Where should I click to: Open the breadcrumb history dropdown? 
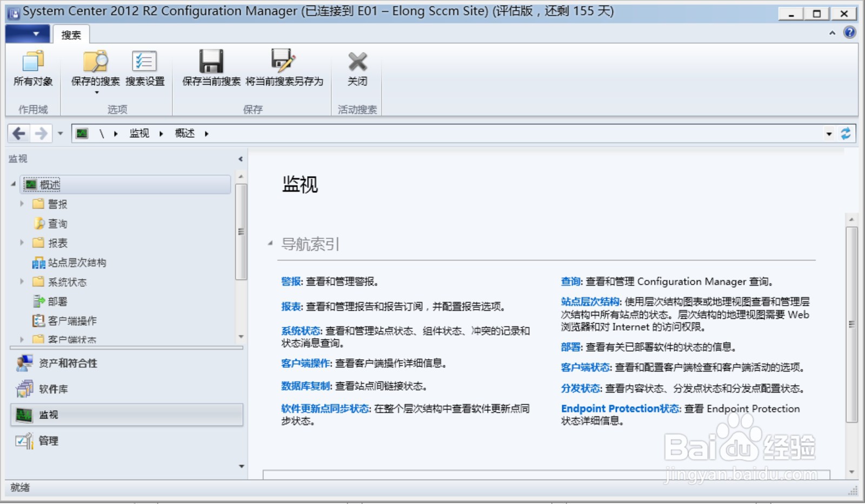830,133
